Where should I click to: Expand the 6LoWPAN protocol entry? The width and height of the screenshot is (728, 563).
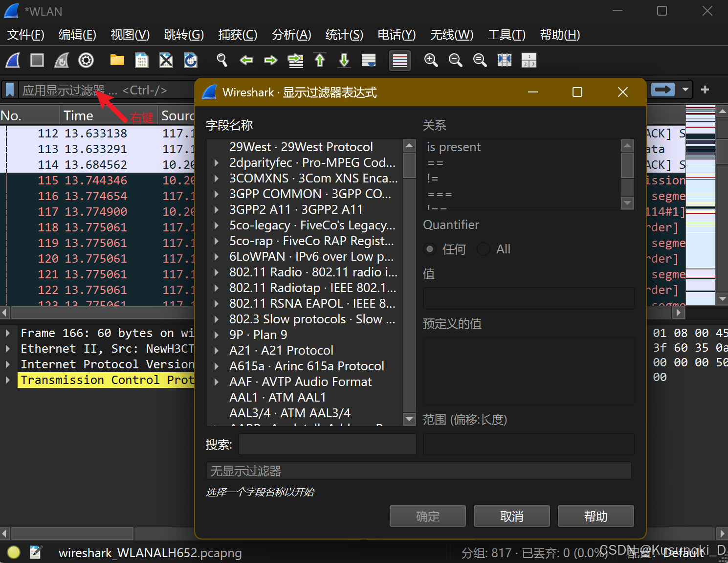tap(217, 257)
